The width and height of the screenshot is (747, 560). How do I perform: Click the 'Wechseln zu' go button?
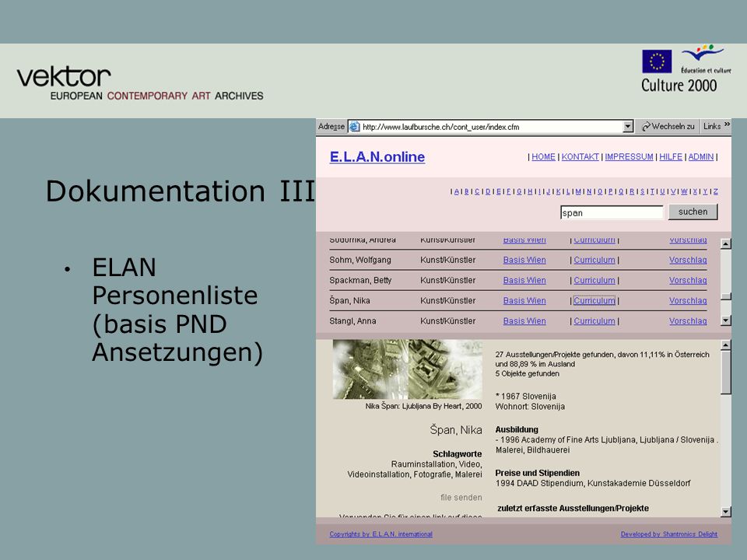[668, 127]
